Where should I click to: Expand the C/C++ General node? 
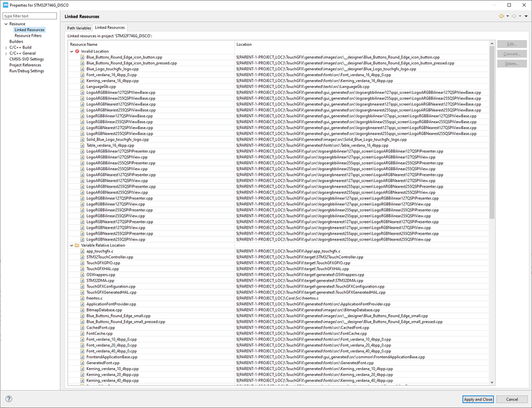tap(6, 53)
